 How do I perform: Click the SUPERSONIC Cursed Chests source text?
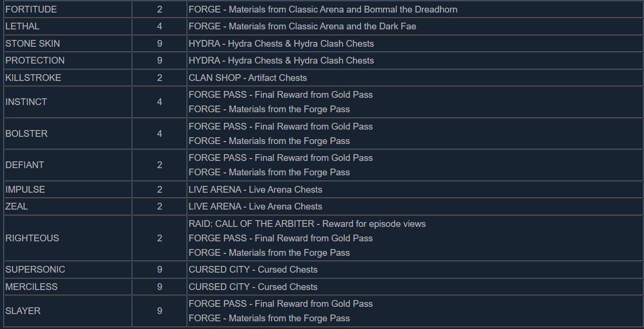coord(253,269)
